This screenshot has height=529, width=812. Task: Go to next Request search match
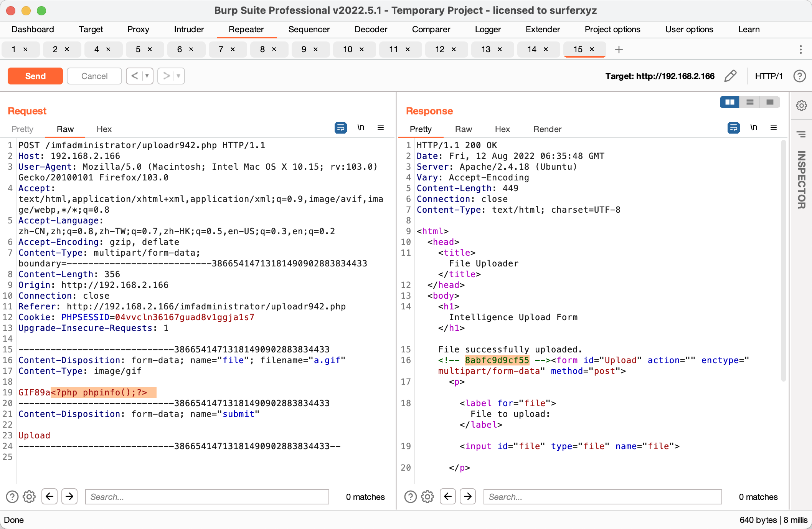[69, 497]
